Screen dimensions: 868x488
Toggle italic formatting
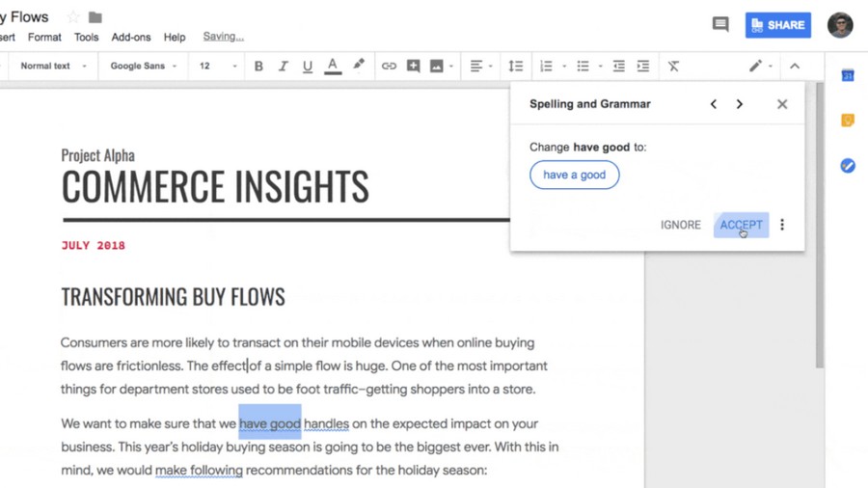point(283,67)
